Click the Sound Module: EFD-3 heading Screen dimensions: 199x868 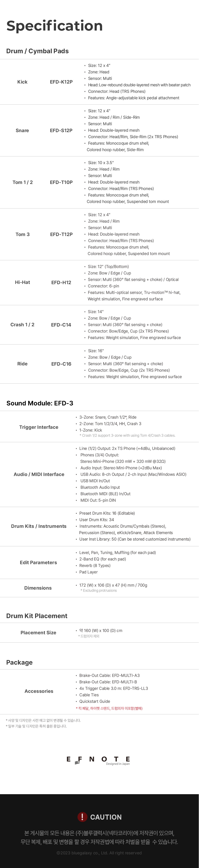[40, 403]
